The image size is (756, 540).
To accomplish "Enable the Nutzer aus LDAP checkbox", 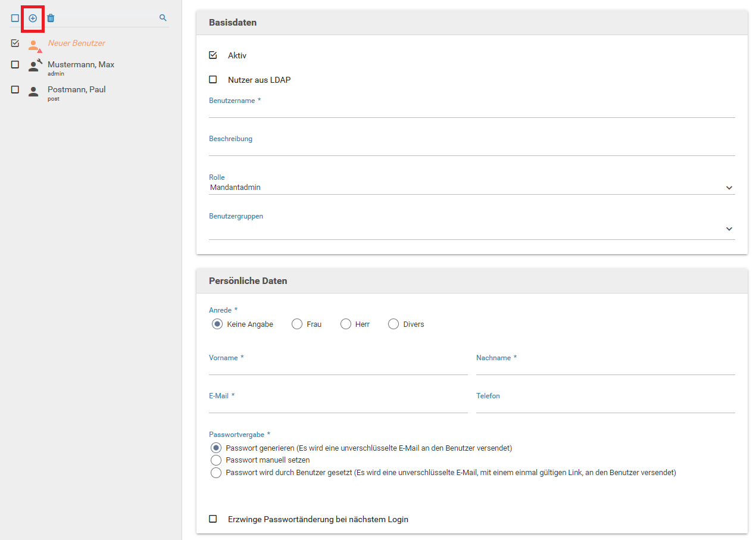I will point(213,80).
